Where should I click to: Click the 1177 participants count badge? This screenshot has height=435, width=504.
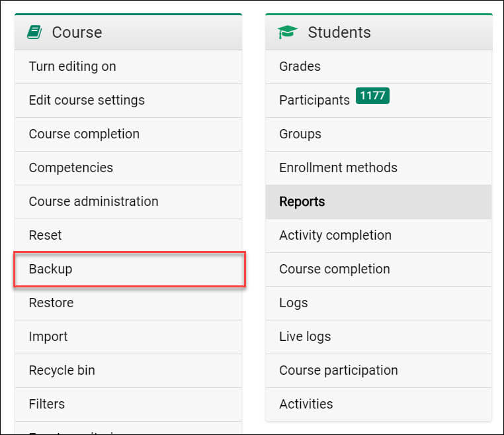[372, 95]
